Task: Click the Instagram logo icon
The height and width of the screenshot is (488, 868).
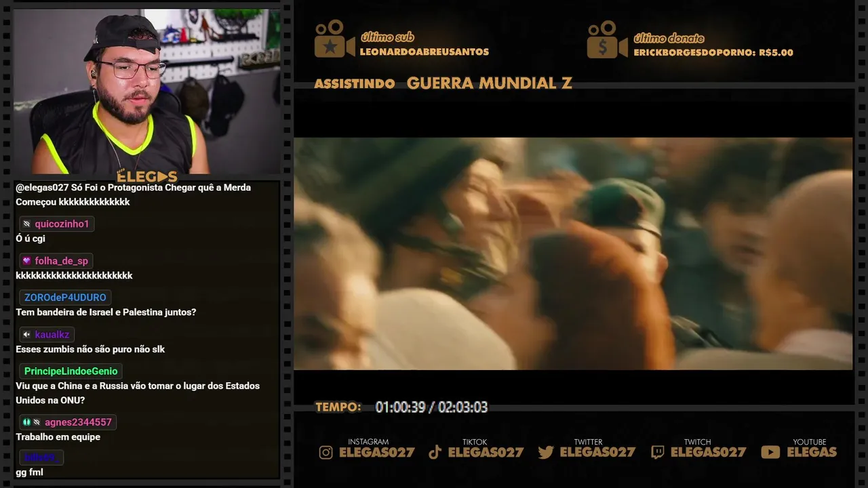Action: [x=326, y=452]
